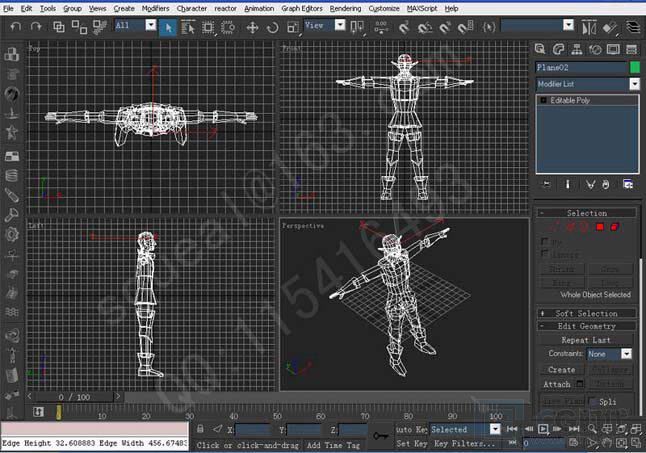The image size is (646, 453).
Task: Collapse the Edit Geometry rollout
Action: (x=587, y=326)
